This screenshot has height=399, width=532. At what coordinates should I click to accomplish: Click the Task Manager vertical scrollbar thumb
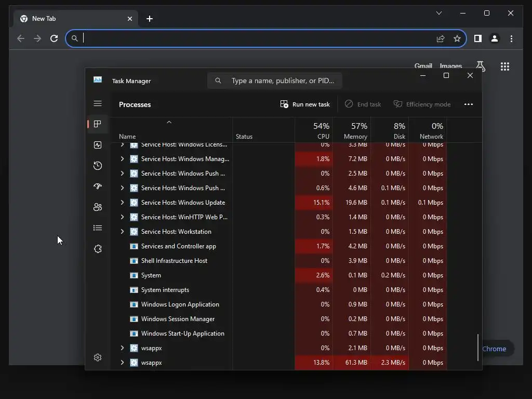(478, 348)
